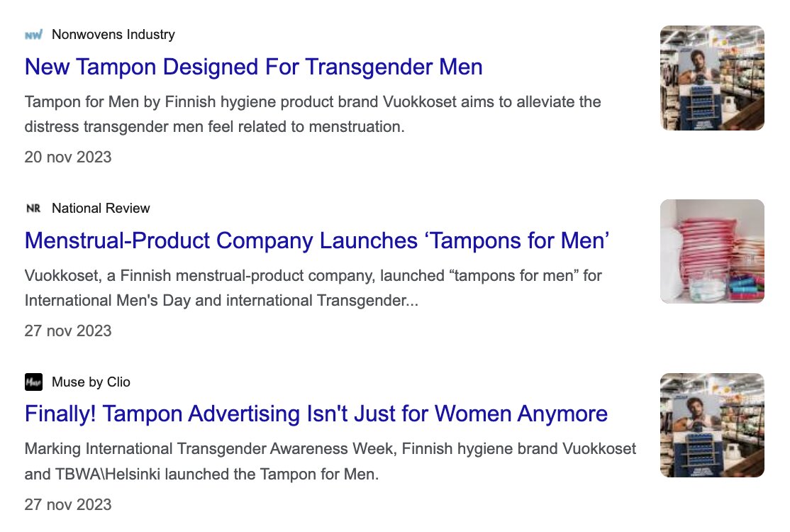Click the National Review article thumbnail
This screenshot has height=532, width=790.
(x=712, y=251)
